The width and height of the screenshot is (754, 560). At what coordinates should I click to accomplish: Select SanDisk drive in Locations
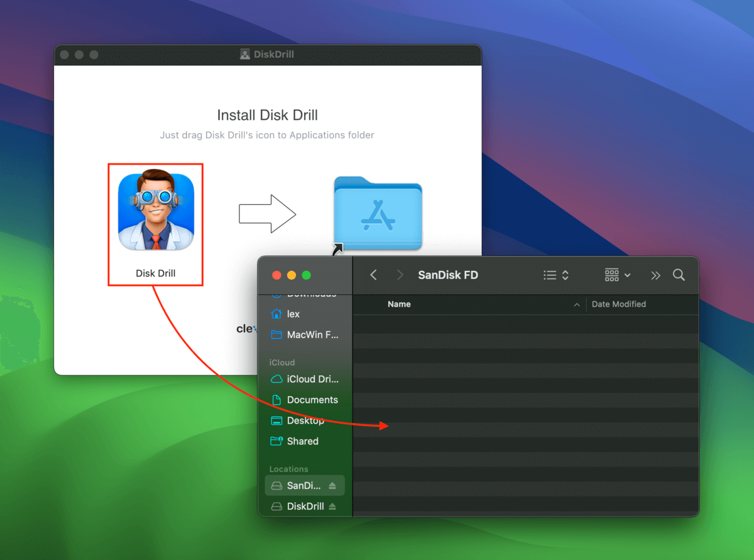click(305, 486)
